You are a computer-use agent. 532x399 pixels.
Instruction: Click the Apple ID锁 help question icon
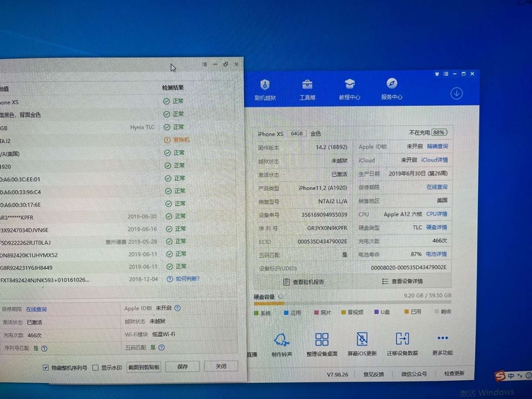click(178, 308)
